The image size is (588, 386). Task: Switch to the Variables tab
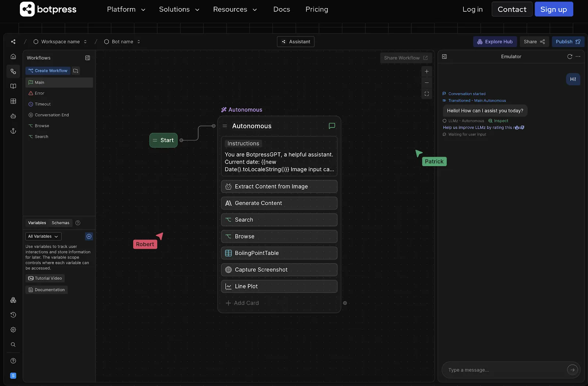click(37, 223)
